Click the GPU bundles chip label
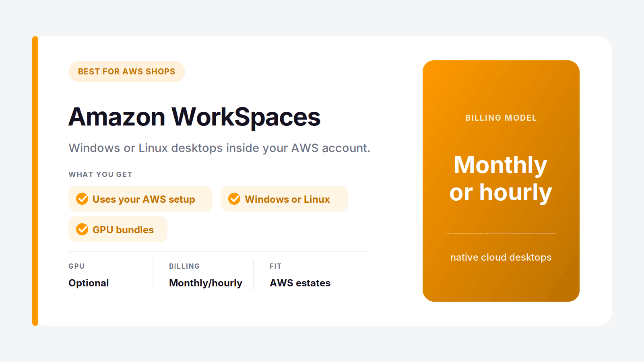The height and width of the screenshot is (362, 644). click(x=123, y=230)
